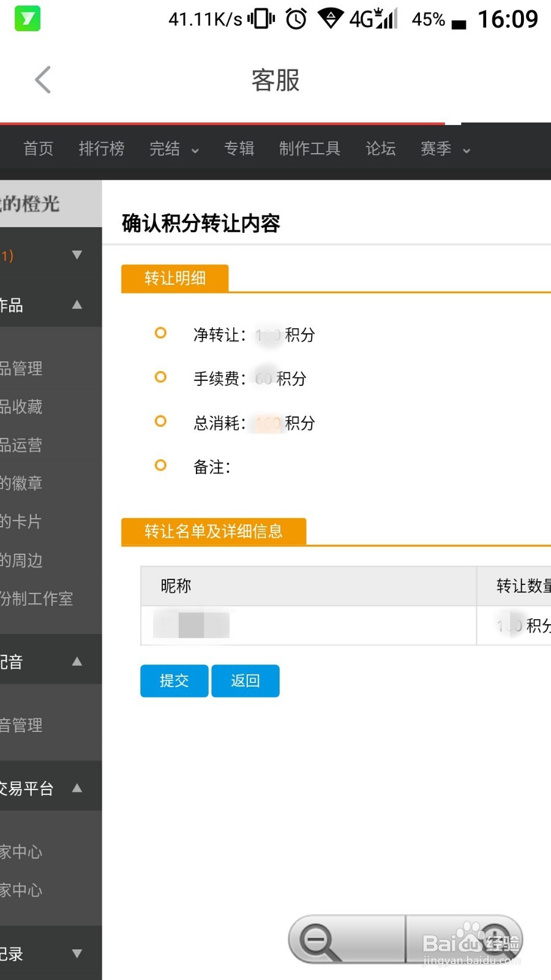Expand the 赛季 dropdown menu
Screen dimensions: 551x980
445,149
